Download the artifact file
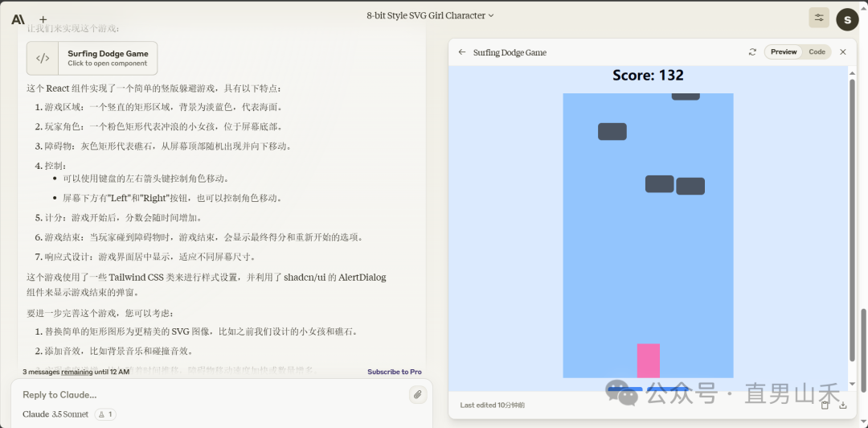868x428 pixels. pyautogui.click(x=842, y=405)
